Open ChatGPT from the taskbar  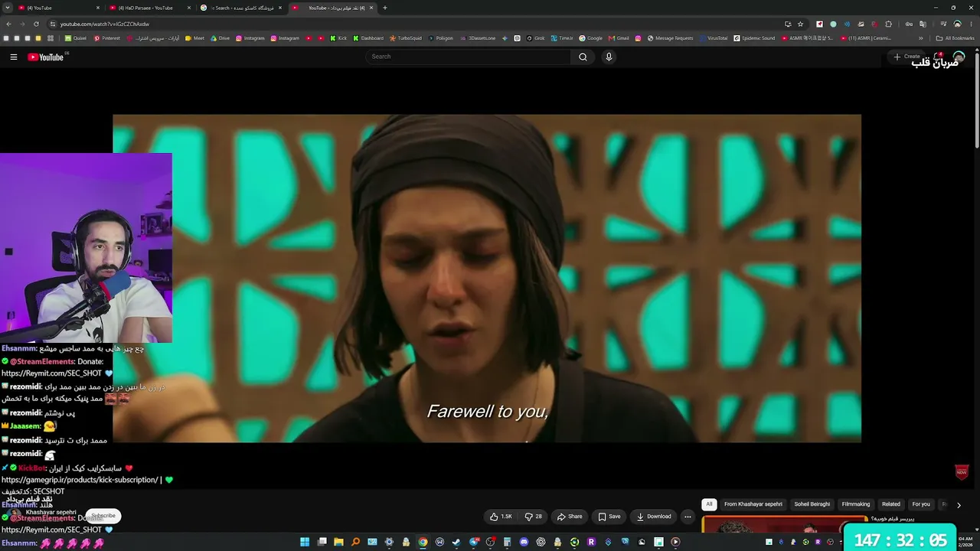click(541, 542)
